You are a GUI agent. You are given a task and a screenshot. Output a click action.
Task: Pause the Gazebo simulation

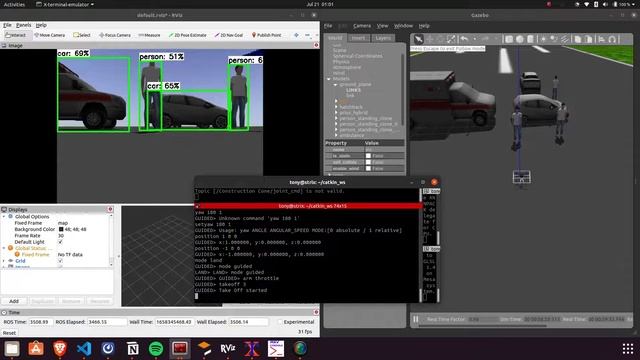416,319
